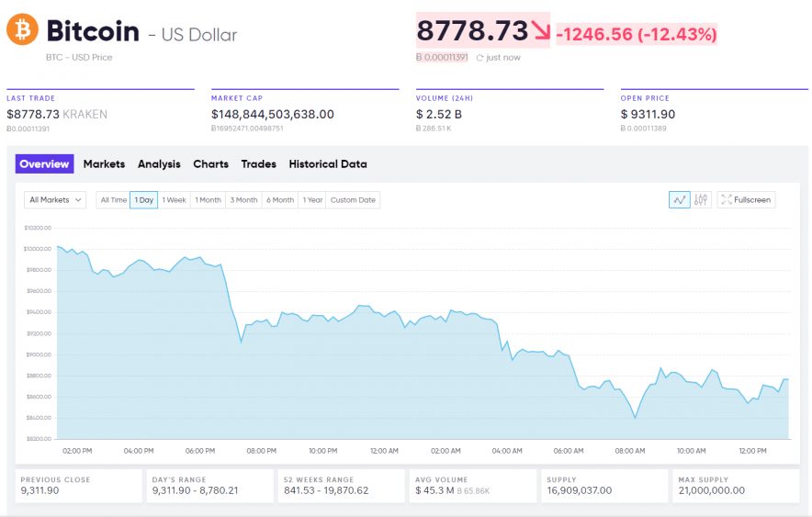
Task: Click the red down-arrow price trend icon
Action: pos(541,31)
